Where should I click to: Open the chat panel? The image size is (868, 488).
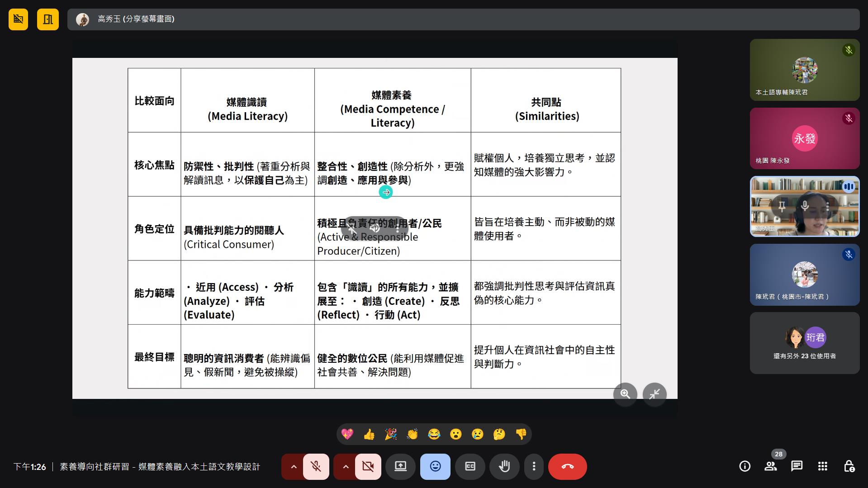click(x=797, y=466)
